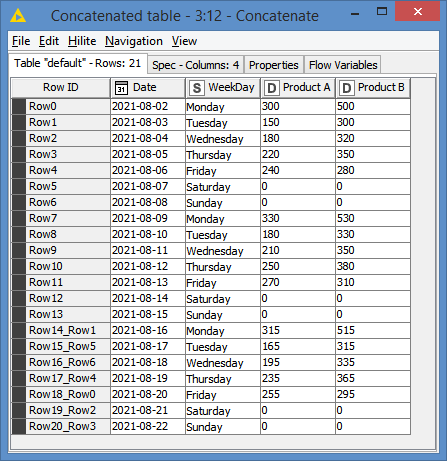Select the 2021-08-12 date cell

(148, 266)
